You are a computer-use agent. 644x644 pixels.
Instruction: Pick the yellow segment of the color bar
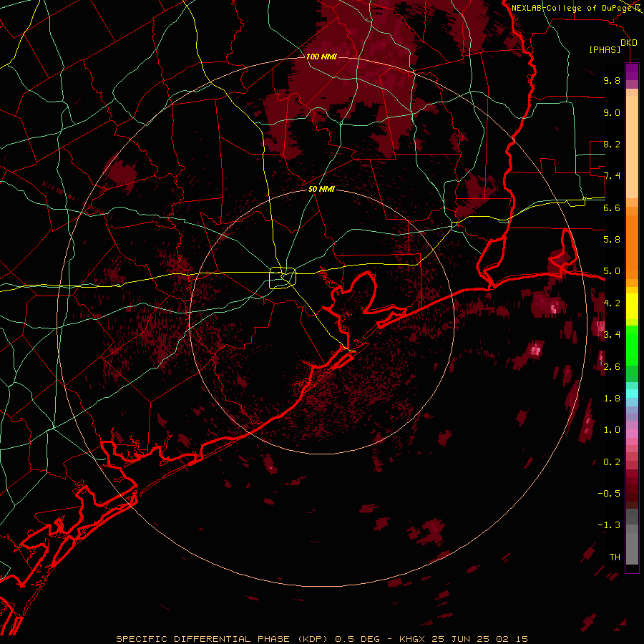pyautogui.click(x=632, y=306)
